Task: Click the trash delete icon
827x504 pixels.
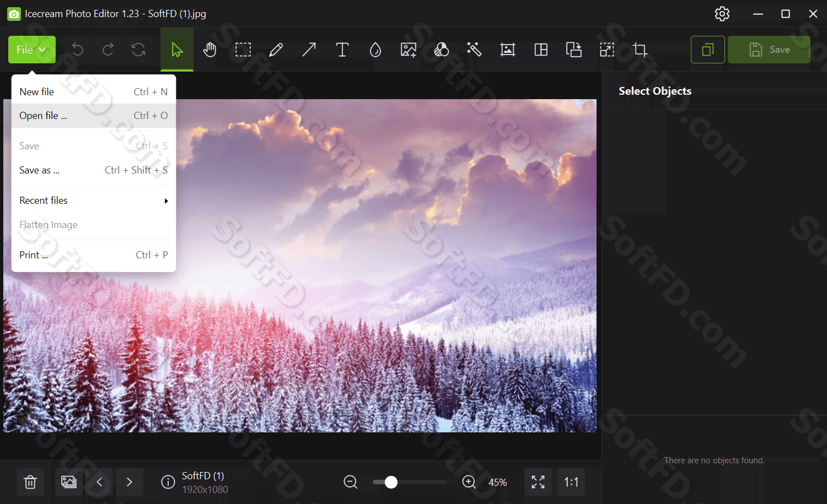Action: point(30,483)
